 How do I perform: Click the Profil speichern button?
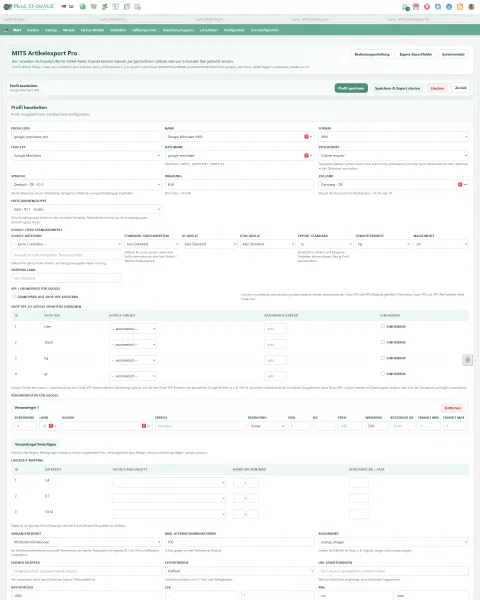coord(351,88)
